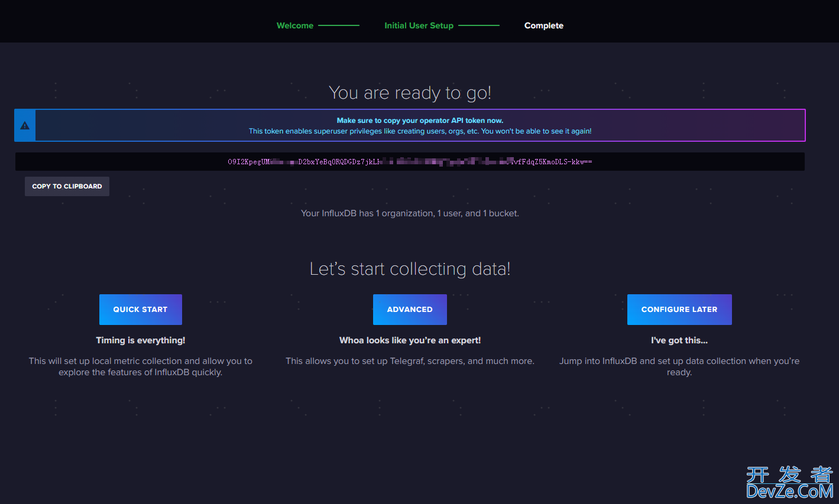Click the organization, user, and bucket summary text
This screenshot has height=504, width=839.
[x=410, y=213]
